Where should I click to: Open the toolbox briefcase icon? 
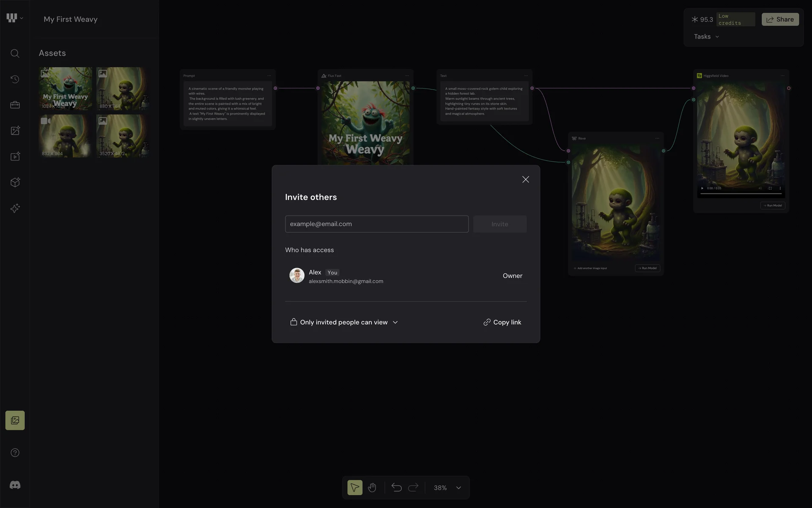pos(15,105)
